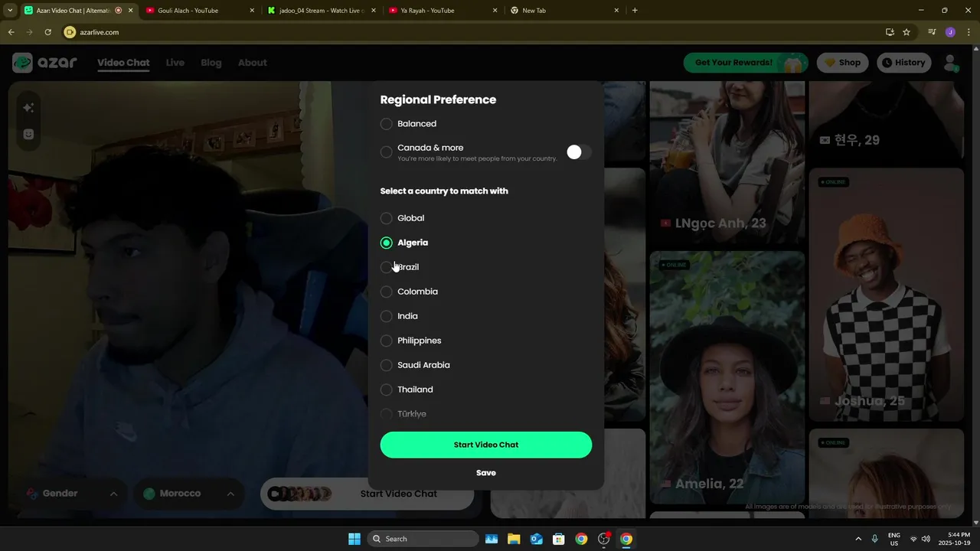980x551 pixels.
Task: Open the Shop button
Action: 842,63
